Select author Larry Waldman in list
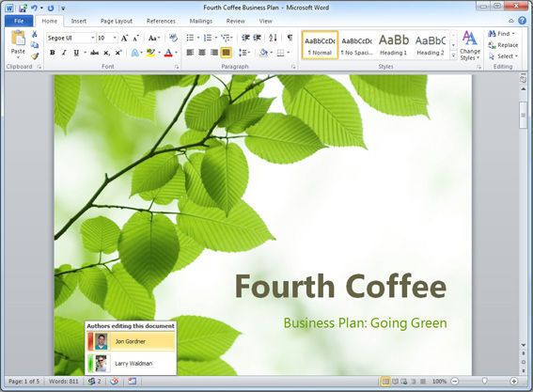This screenshot has width=533, height=392. (131, 364)
